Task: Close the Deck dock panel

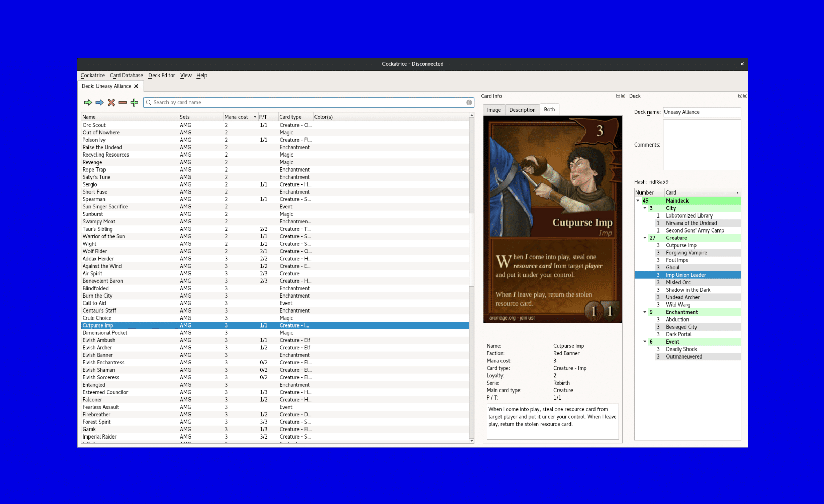Action: tap(745, 96)
